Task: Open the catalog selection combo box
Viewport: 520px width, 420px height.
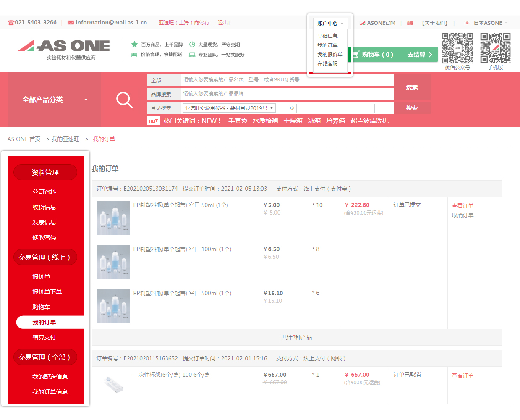Action: (229, 108)
